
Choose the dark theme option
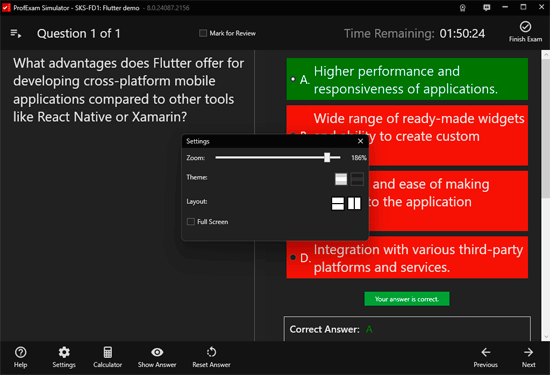coord(357,179)
